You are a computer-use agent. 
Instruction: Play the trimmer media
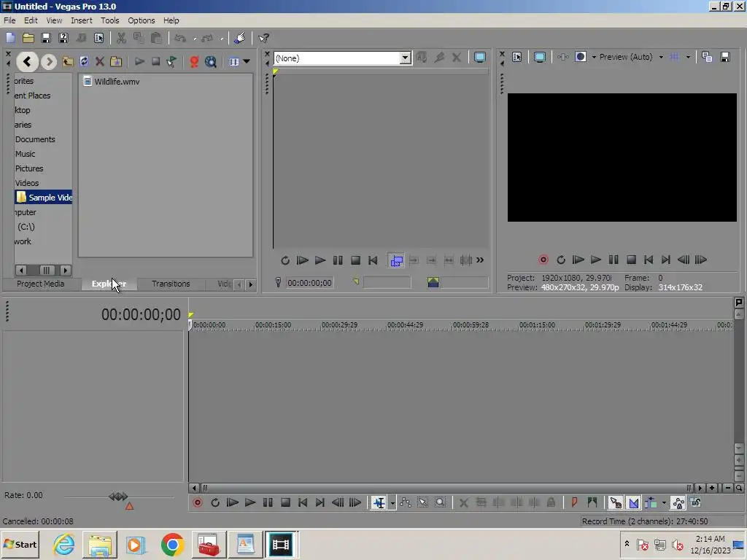[x=320, y=260]
